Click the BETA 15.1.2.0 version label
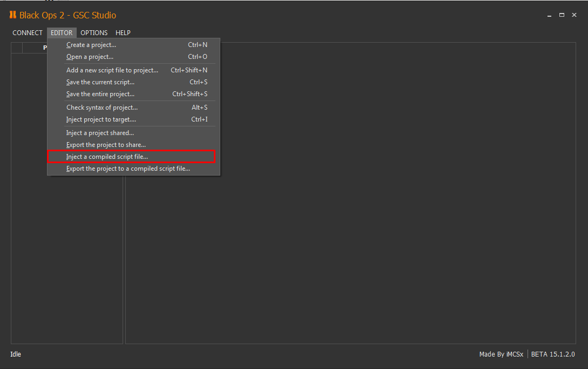 (553, 354)
